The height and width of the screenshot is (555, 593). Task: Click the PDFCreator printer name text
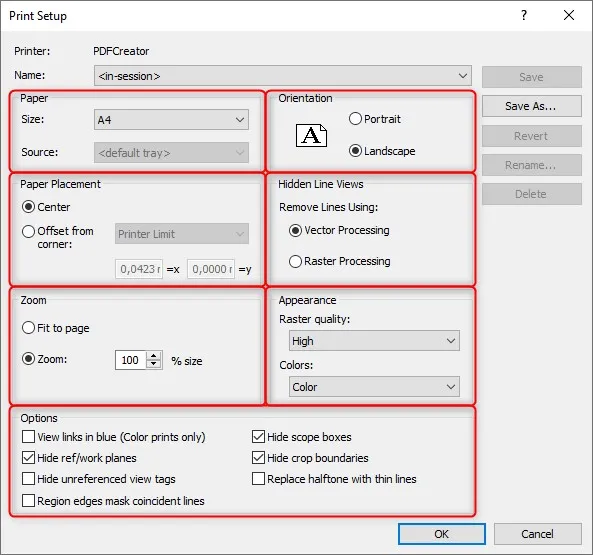[121, 51]
